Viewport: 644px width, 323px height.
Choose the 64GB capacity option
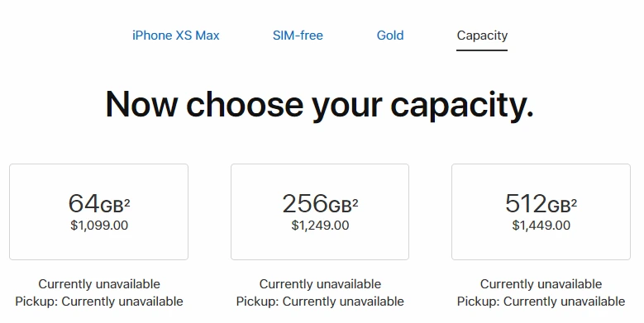click(99, 211)
